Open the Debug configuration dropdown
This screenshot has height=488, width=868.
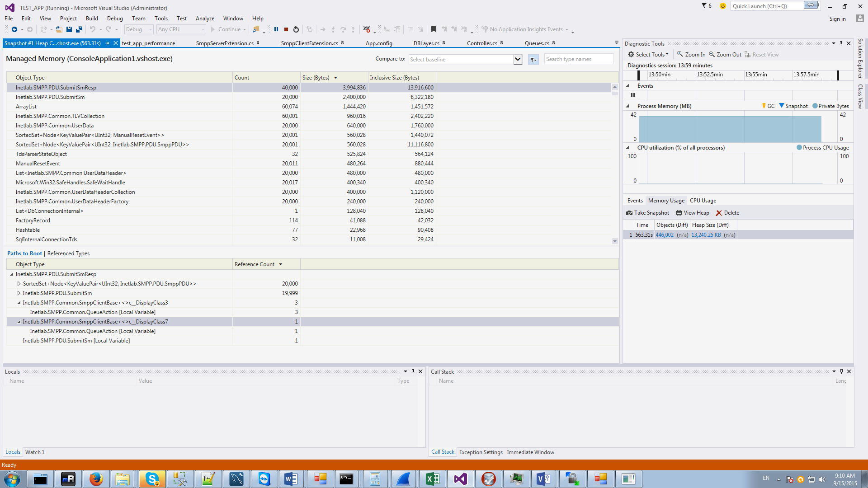(139, 29)
